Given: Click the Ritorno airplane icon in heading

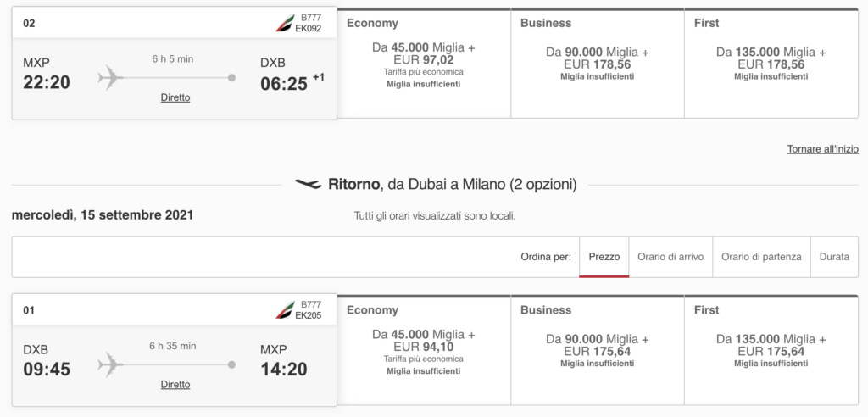Looking at the screenshot, I should coord(309,184).
